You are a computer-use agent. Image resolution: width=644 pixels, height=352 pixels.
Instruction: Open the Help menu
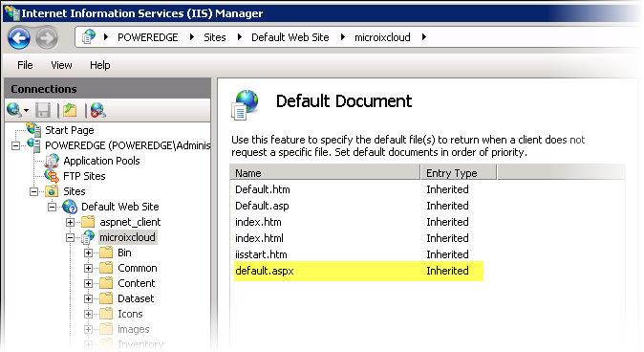click(99, 65)
